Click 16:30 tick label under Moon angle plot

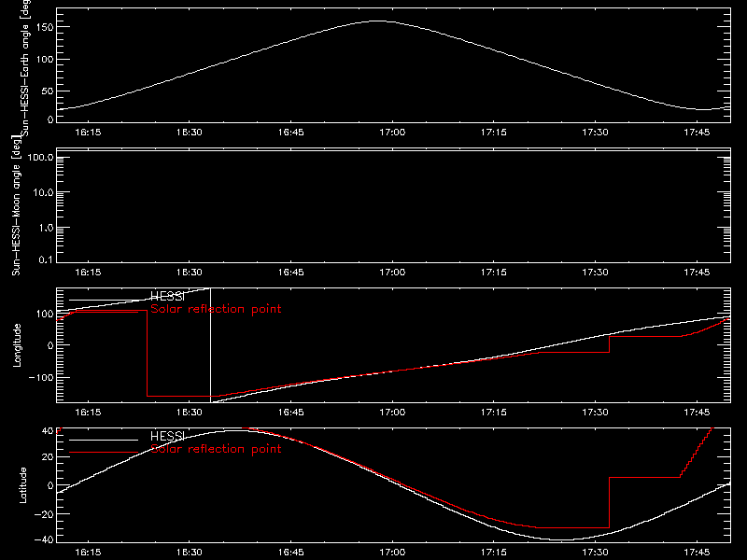point(190,273)
